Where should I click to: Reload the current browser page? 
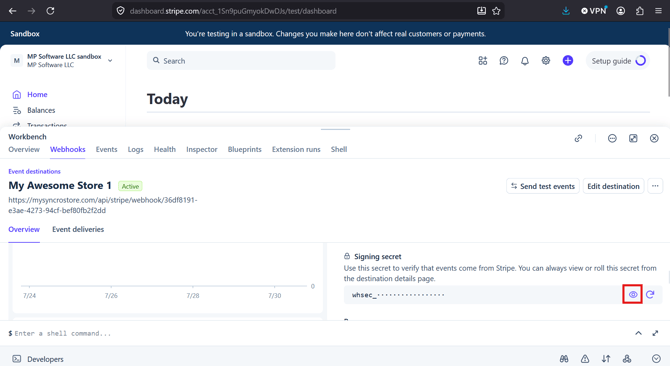pos(50,11)
